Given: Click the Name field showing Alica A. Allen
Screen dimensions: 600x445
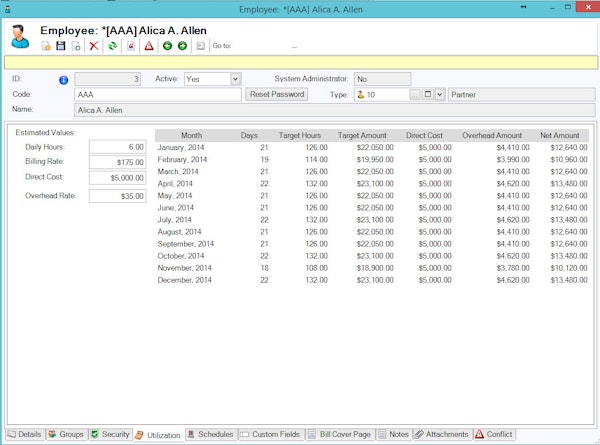Looking at the screenshot, I should [x=334, y=110].
